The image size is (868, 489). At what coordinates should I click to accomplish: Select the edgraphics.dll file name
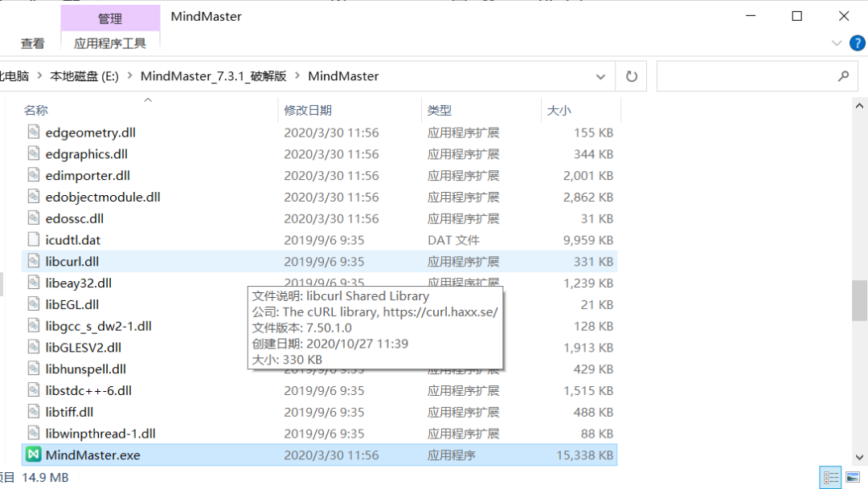(x=86, y=154)
